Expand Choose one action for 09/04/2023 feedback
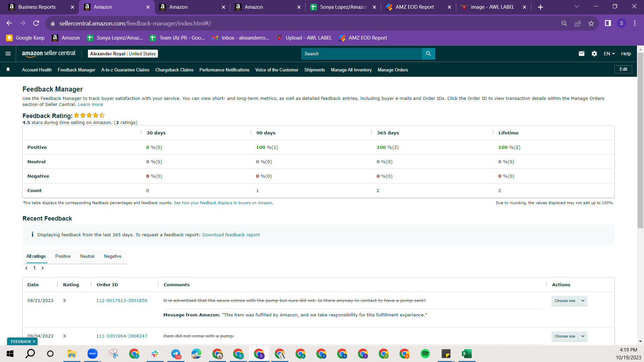This screenshot has width=644, height=362. (x=569, y=336)
